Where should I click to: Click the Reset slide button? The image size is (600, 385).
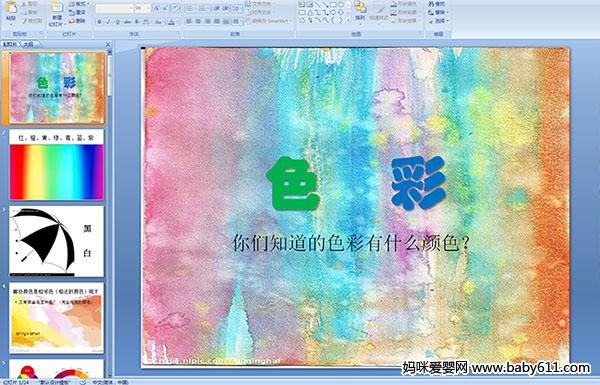78,13
